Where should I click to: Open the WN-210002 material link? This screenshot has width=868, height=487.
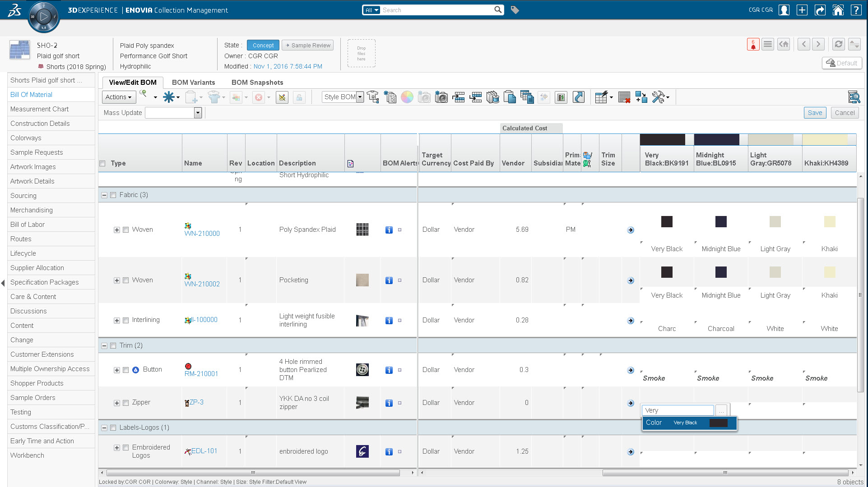pyautogui.click(x=202, y=284)
